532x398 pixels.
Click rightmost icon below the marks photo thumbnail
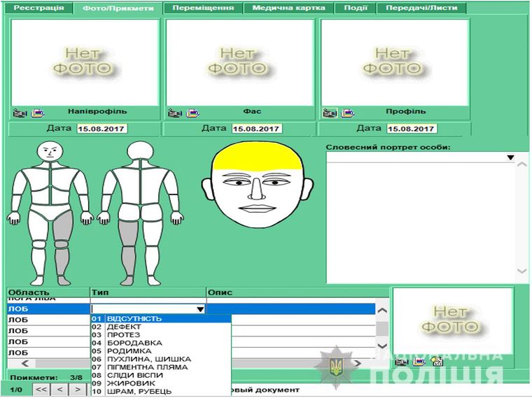click(x=437, y=362)
